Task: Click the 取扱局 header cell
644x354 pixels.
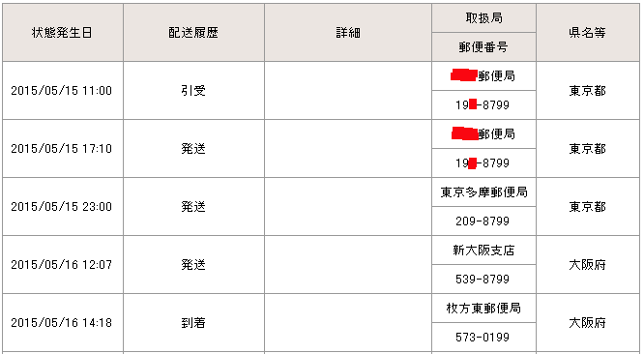Action: (x=483, y=18)
